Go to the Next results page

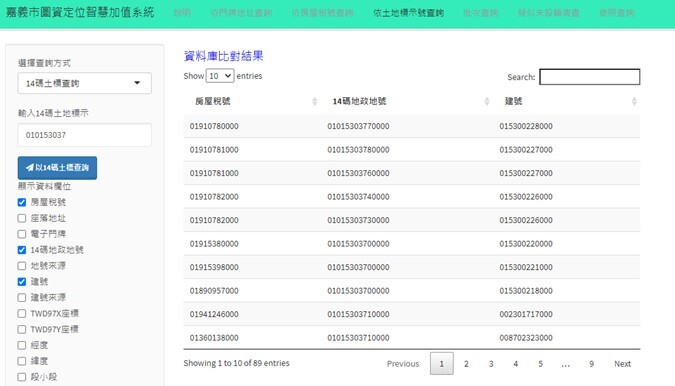click(622, 364)
